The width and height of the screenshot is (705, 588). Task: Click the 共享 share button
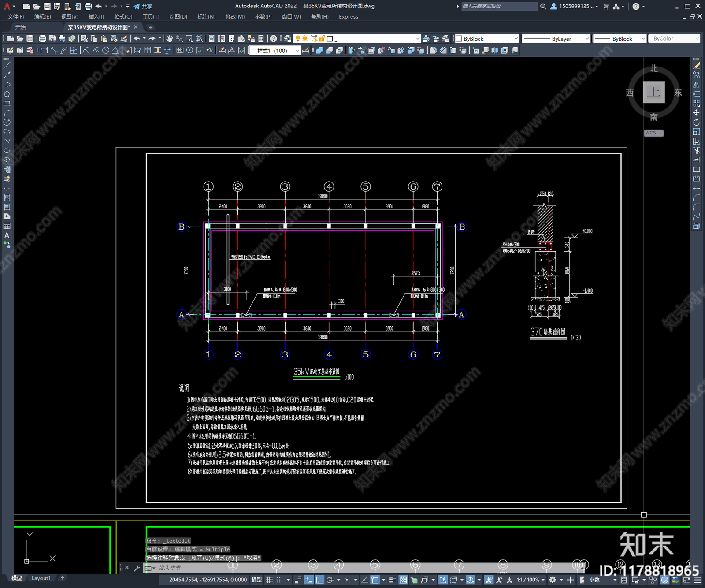pos(143,6)
